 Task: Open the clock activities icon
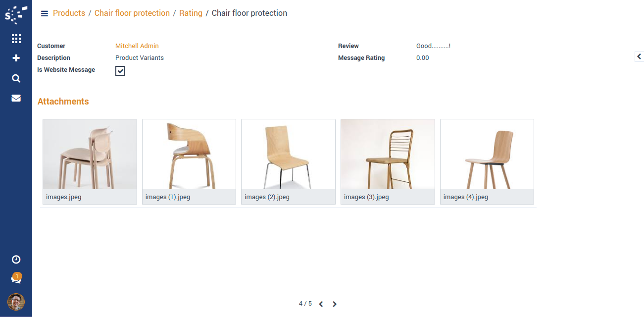pyautogui.click(x=16, y=260)
